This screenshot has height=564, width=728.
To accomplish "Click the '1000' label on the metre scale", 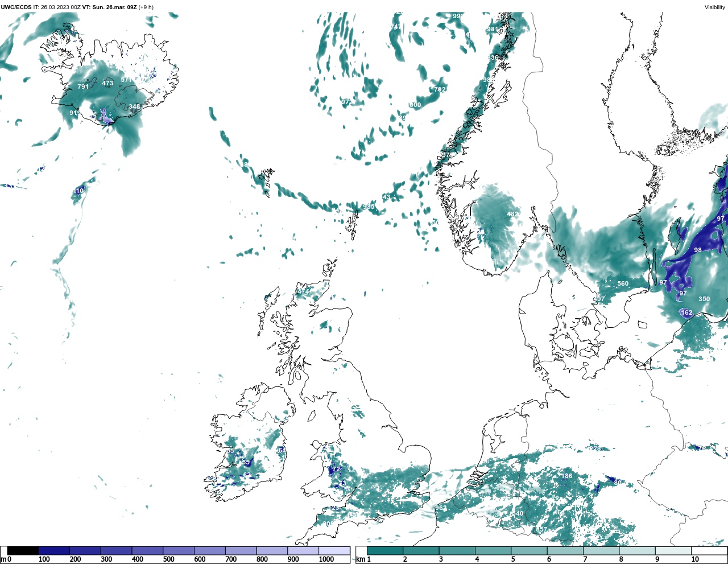I will (326, 559).
